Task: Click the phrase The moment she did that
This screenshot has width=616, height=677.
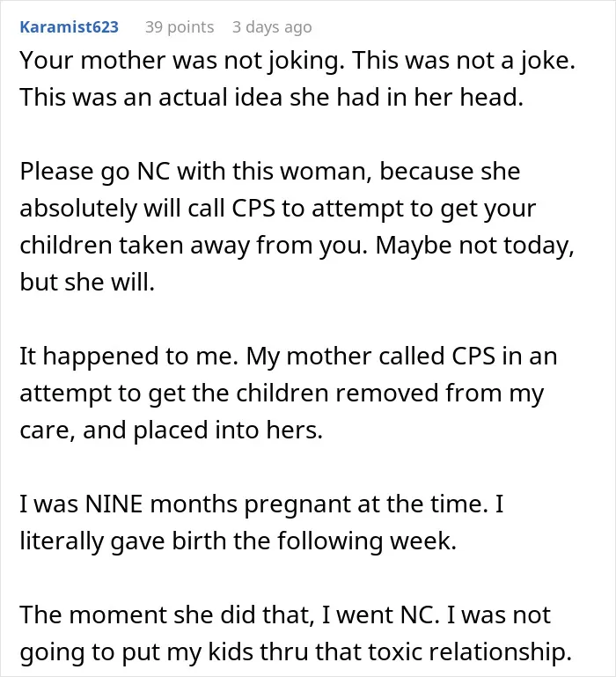Action: point(166,614)
